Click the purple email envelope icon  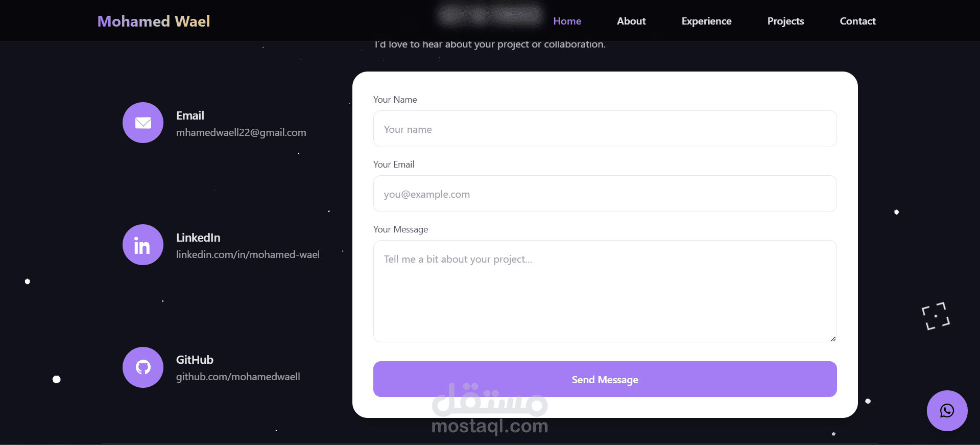tap(143, 123)
